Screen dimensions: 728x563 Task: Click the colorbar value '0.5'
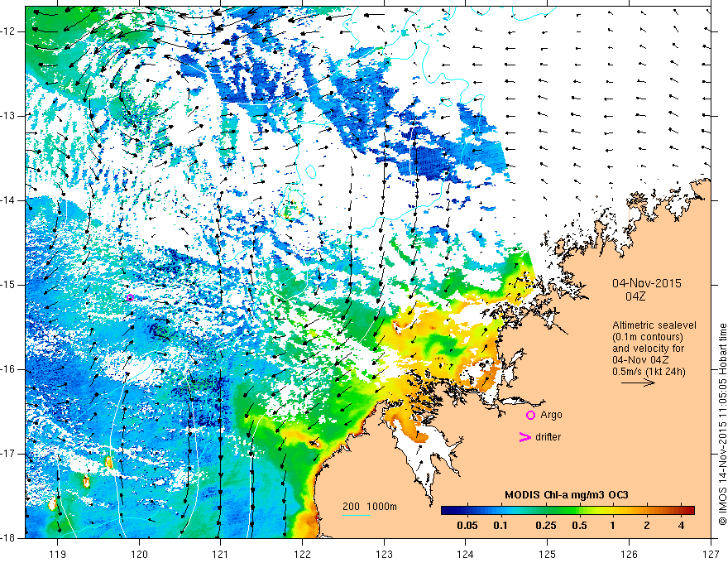579,526
